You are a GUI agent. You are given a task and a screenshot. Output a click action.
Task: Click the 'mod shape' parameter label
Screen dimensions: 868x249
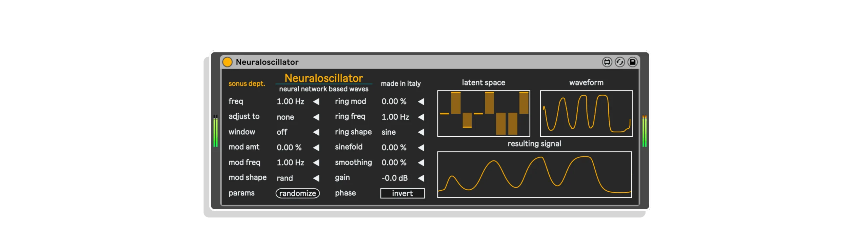[x=247, y=177]
